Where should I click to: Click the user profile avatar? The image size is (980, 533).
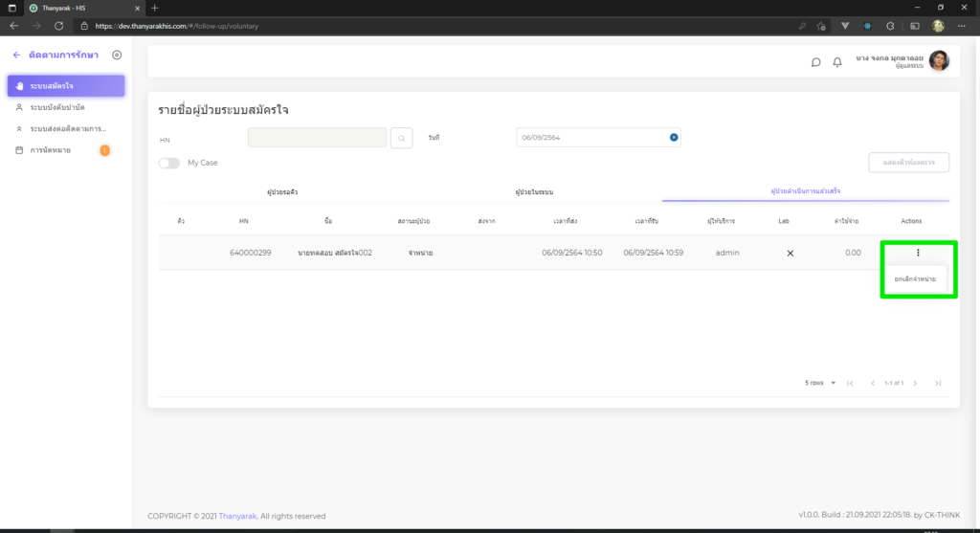(939, 61)
